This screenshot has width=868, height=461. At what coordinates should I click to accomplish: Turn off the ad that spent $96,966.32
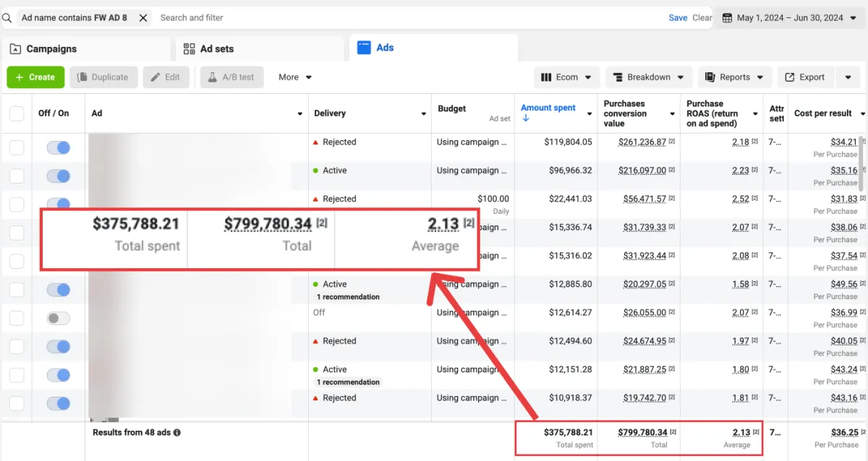click(59, 176)
